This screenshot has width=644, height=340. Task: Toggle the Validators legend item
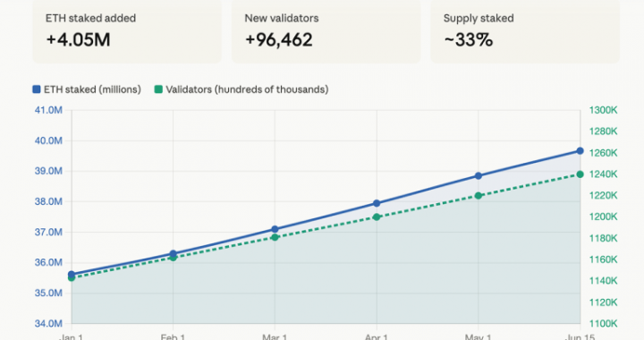[x=241, y=89]
